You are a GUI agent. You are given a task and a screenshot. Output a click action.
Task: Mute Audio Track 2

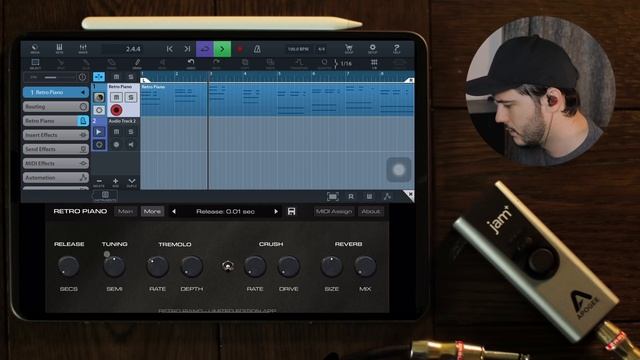click(x=116, y=132)
